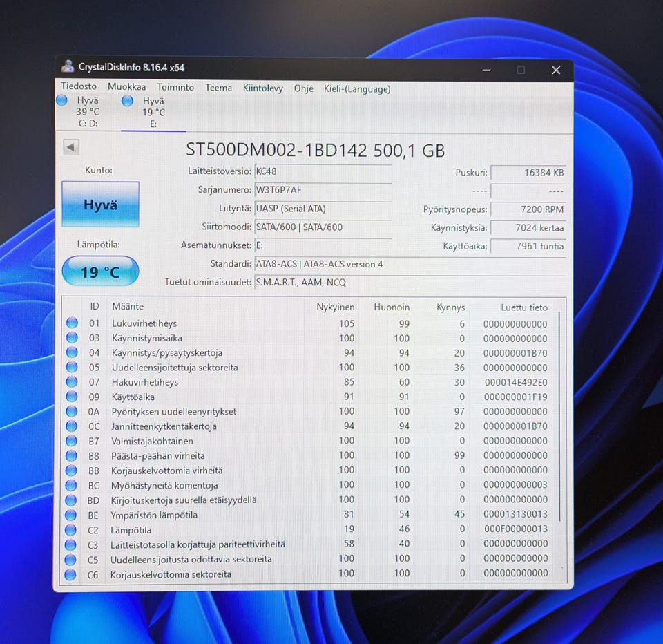
Task: Click the status orb for 07 Hakuvirhetiheys
Action: [x=72, y=381]
